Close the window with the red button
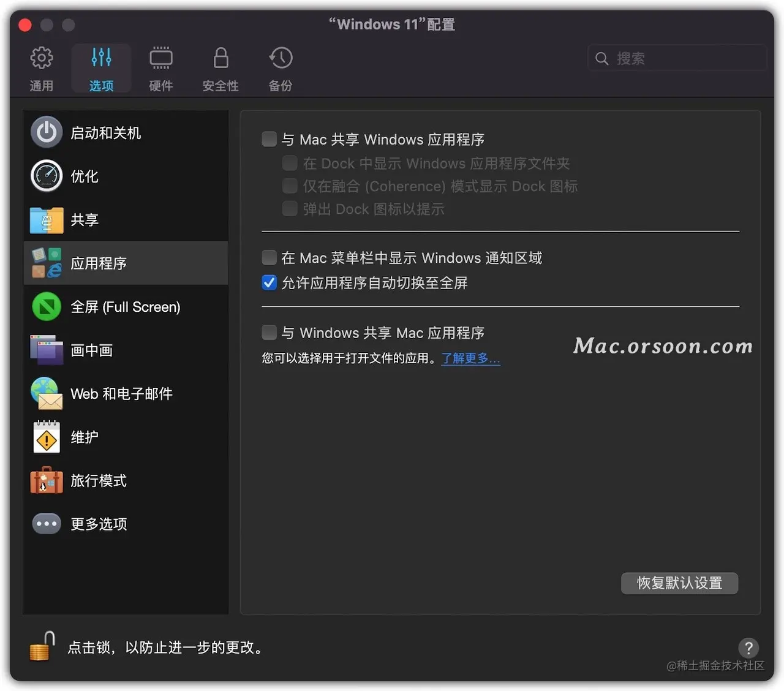The width and height of the screenshot is (784, 691). (x=25, y=25)
